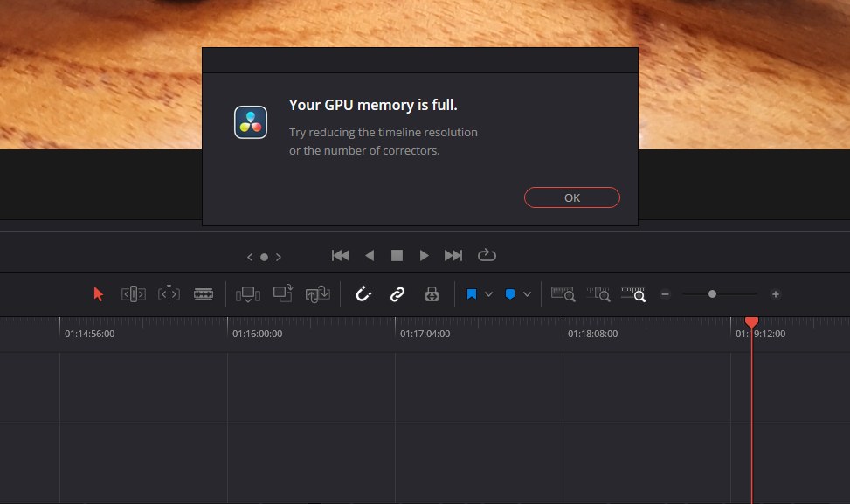Click the '01:18:08:00' ruler timecode
The image size is (850, 504).
[x=592, y=334]
